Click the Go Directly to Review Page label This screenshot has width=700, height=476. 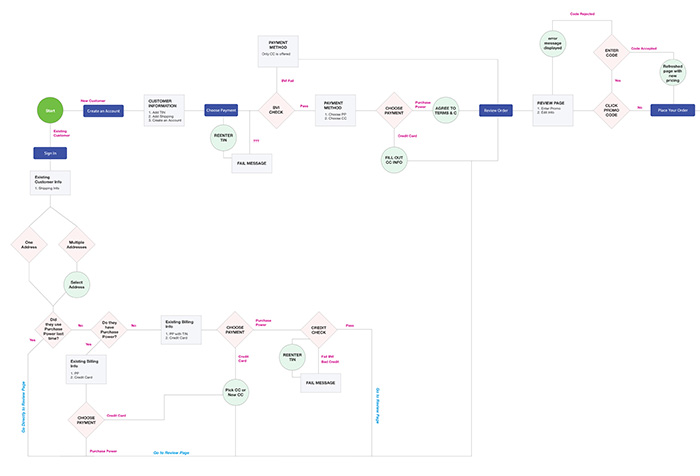(24, 407)
